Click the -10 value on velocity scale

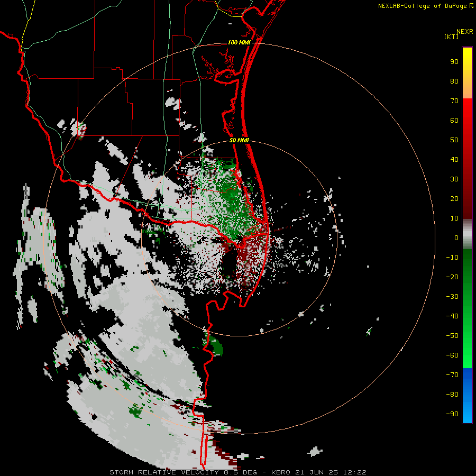click(x=452, y=258)
